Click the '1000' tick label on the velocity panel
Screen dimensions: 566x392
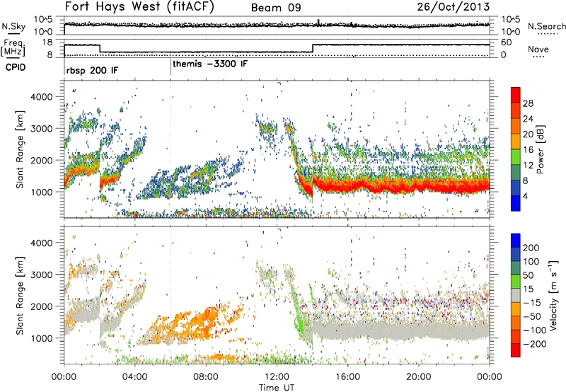point(41,338)
